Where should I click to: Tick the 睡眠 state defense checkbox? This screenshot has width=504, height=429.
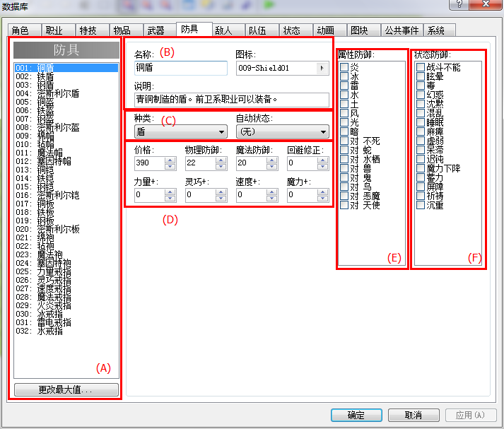coord(421,122)
